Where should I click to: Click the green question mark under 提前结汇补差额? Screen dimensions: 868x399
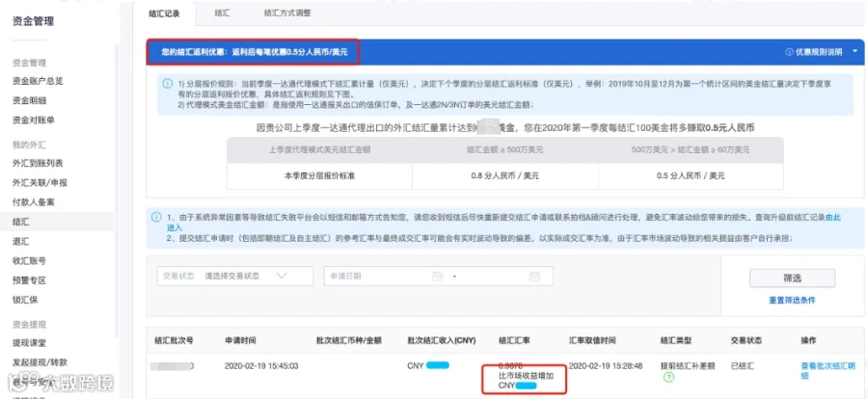(x=668, y=378)
